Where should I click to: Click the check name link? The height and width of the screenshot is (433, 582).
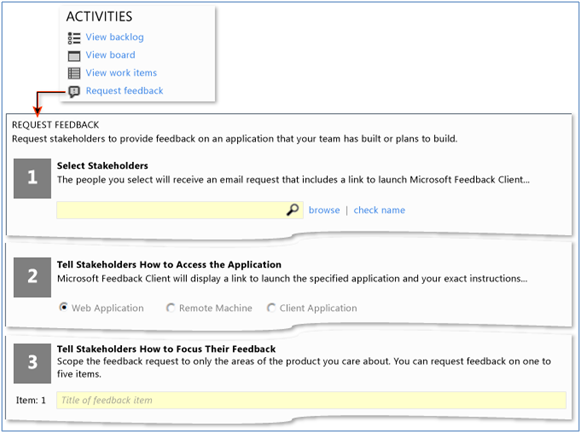pyautogui.click(x=379, y=210)
